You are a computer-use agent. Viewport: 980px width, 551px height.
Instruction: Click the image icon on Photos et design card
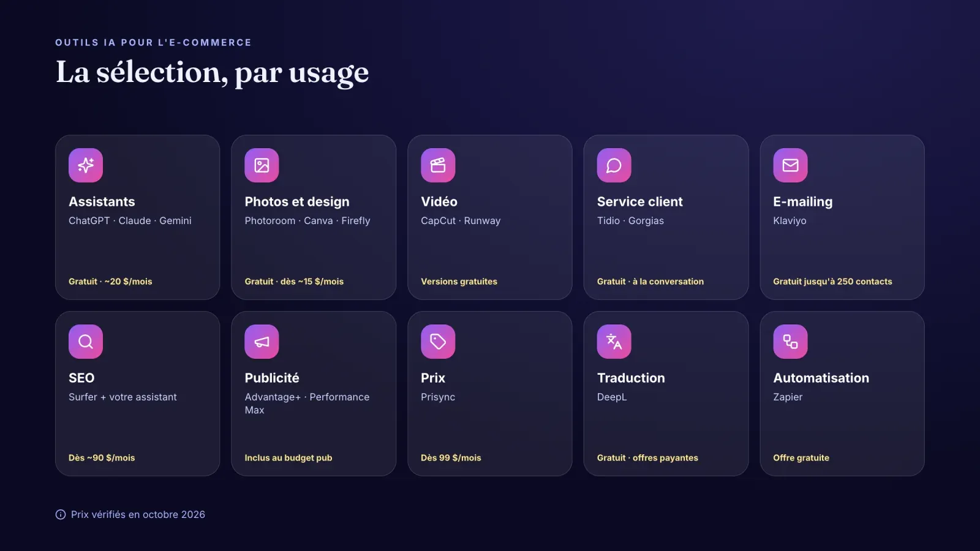tap(262, 165)
